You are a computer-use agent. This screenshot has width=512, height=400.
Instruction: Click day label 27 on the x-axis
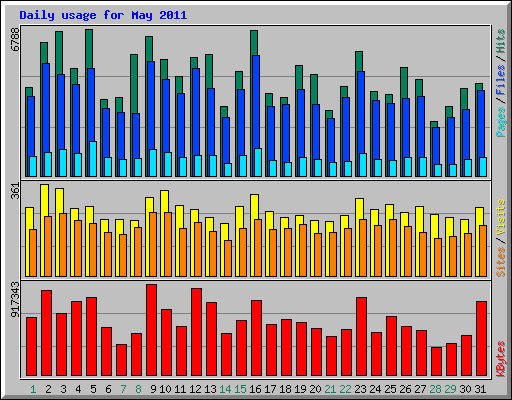420,389
